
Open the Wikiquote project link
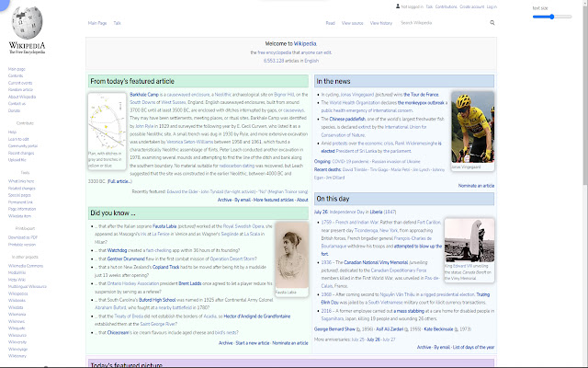click(x=17, y=328)
